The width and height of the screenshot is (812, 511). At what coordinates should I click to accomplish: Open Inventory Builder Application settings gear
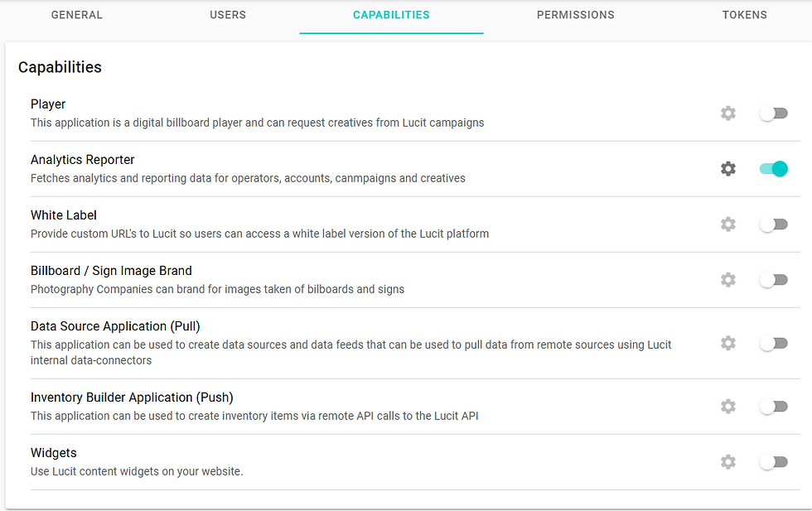click(x=728, y=407)
